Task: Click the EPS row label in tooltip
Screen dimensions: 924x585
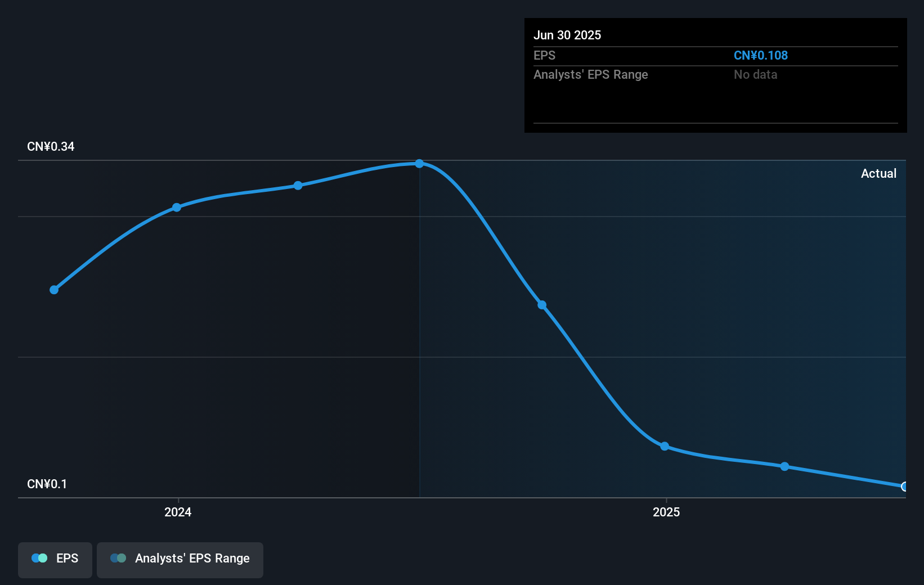Action: [544, 55]
